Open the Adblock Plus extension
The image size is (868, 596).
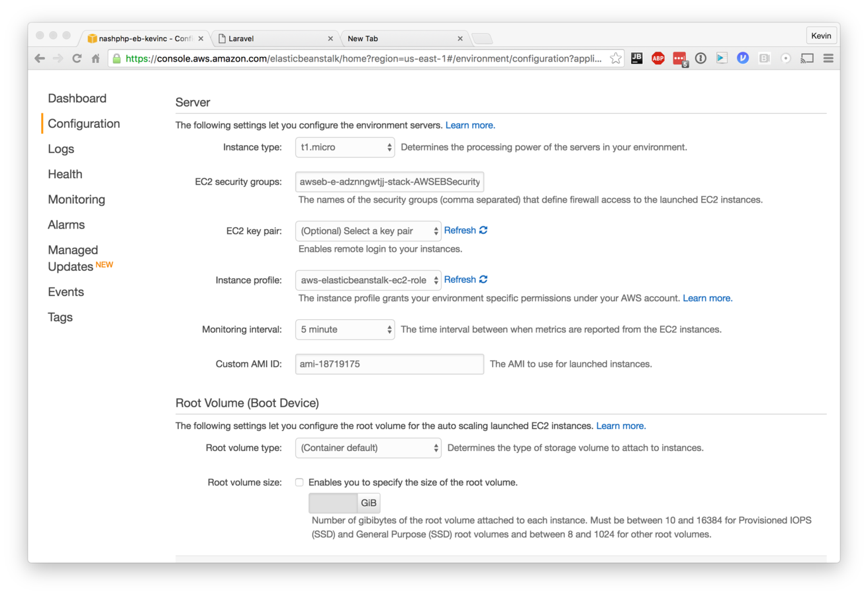click(x=657, y=58)
